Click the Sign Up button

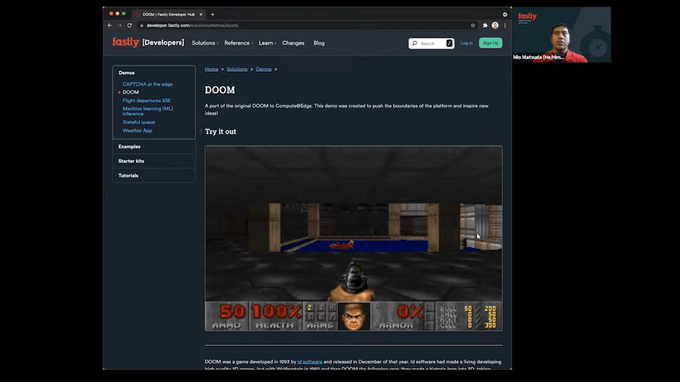[490, 43]
